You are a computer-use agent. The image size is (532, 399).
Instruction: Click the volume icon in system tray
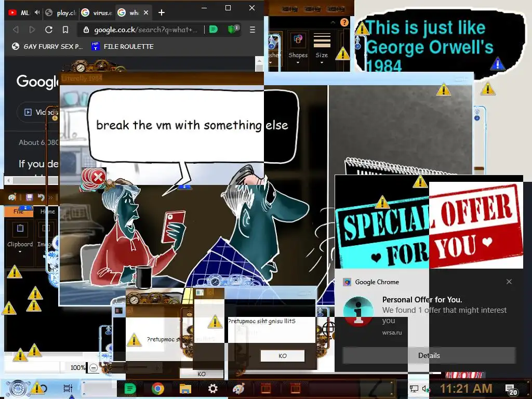[425, 389]
